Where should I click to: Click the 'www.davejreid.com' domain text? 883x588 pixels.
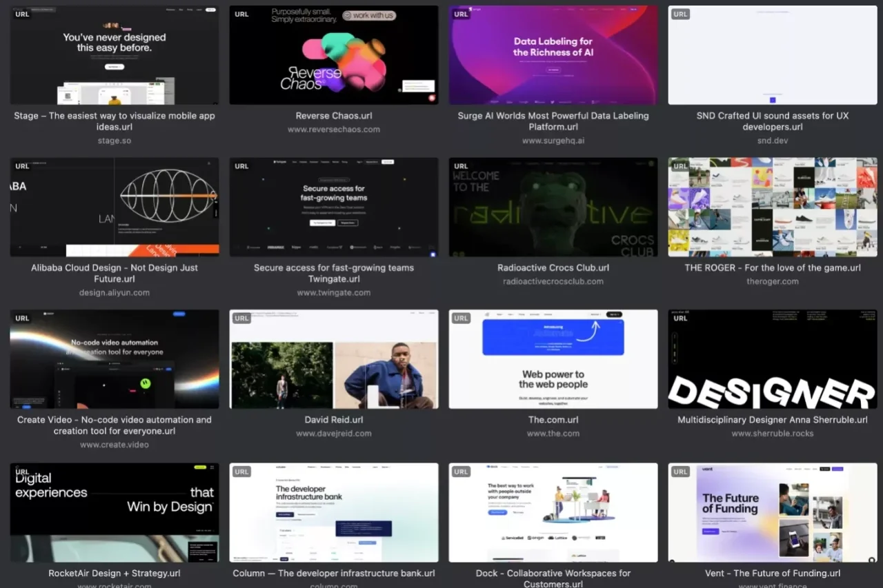tap(334, 434)
